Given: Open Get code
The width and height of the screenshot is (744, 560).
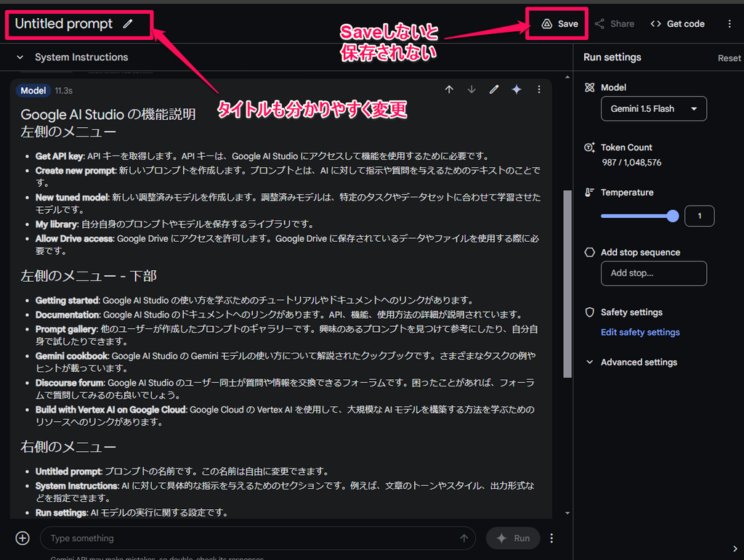Looking at the screenshot, I should (678, 24).
